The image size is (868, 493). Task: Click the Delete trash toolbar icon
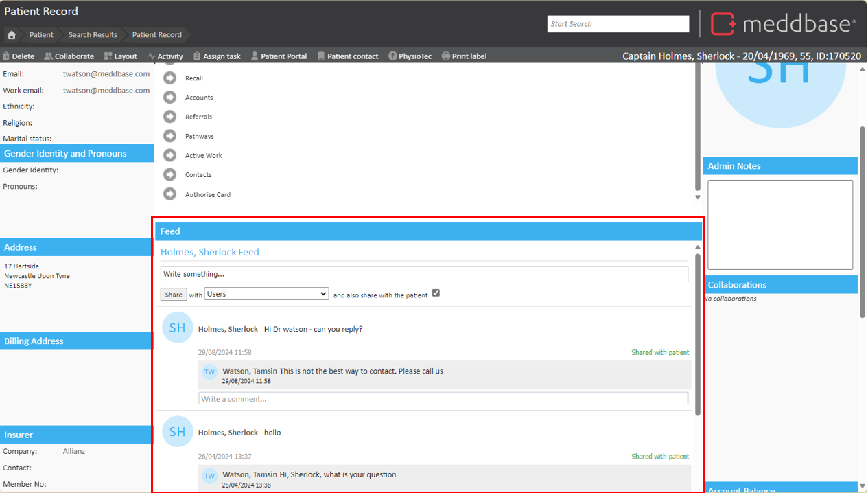point(6,56)
